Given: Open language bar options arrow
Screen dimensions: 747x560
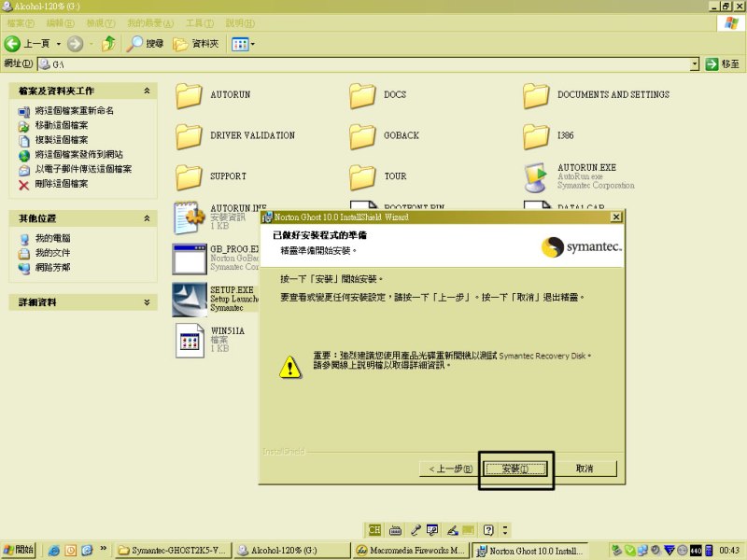Looking at the screenshot, I should coord(505,530).
